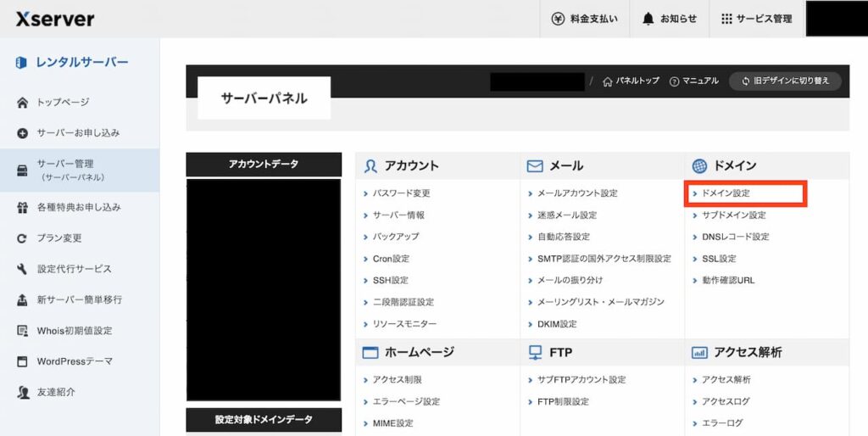Open Cron設定 in the account section
868x436 pixels.
tap(391, 259)
